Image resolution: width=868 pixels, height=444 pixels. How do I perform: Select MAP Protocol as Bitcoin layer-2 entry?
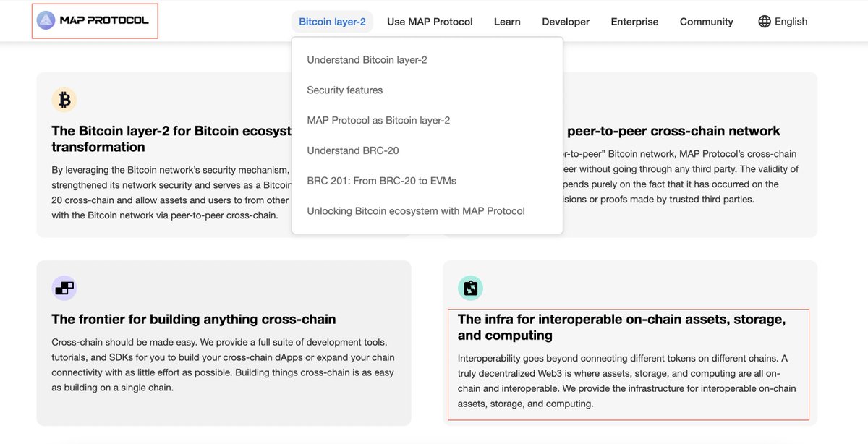point(378,120)
